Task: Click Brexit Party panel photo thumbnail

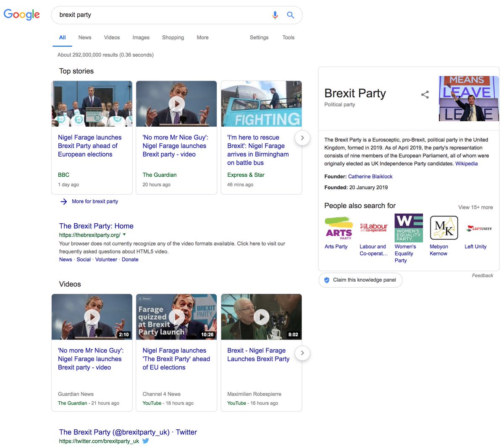Action: coord(469,99)
